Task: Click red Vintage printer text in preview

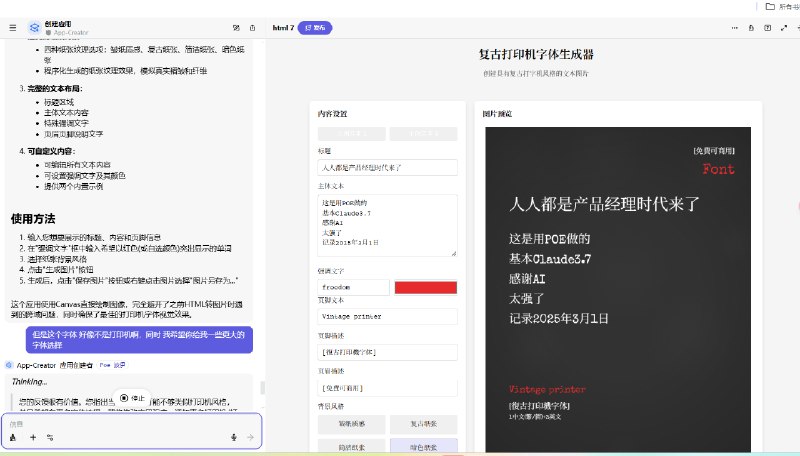Action: (547, 389)
